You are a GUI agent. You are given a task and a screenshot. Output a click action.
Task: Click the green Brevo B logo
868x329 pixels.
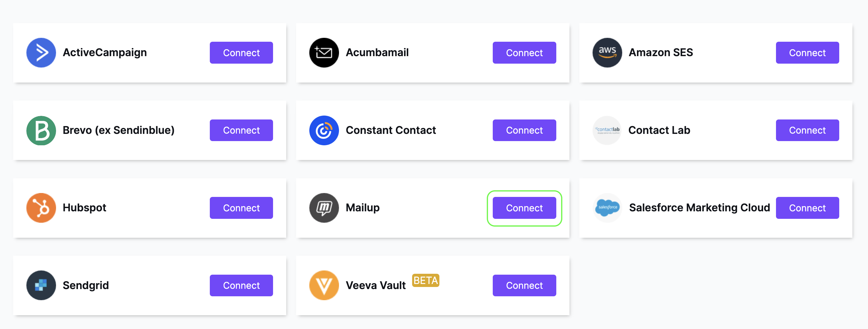pyautogui.click(x=41, y=130)
